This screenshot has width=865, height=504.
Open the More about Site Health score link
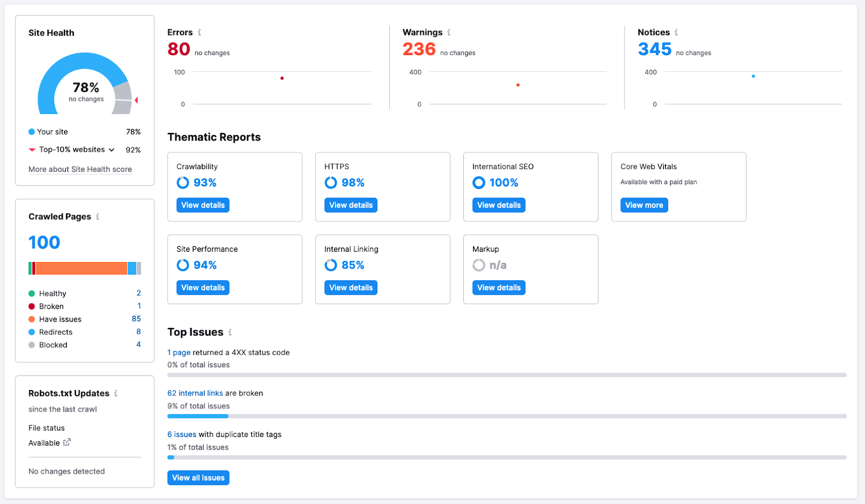[80, 169]
